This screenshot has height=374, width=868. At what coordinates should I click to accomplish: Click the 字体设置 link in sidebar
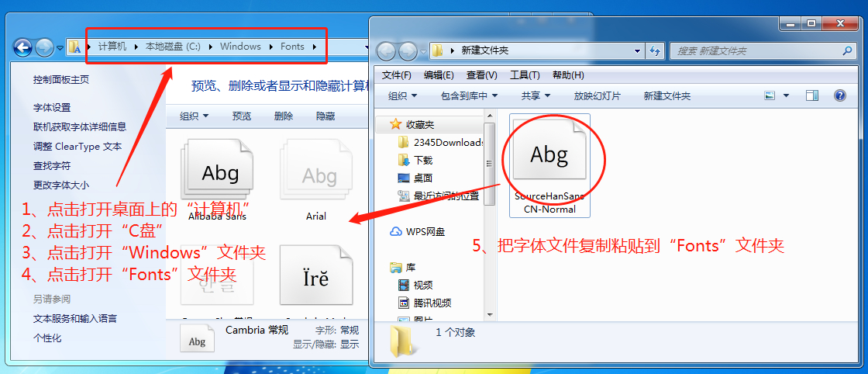[x=52, y=108]
